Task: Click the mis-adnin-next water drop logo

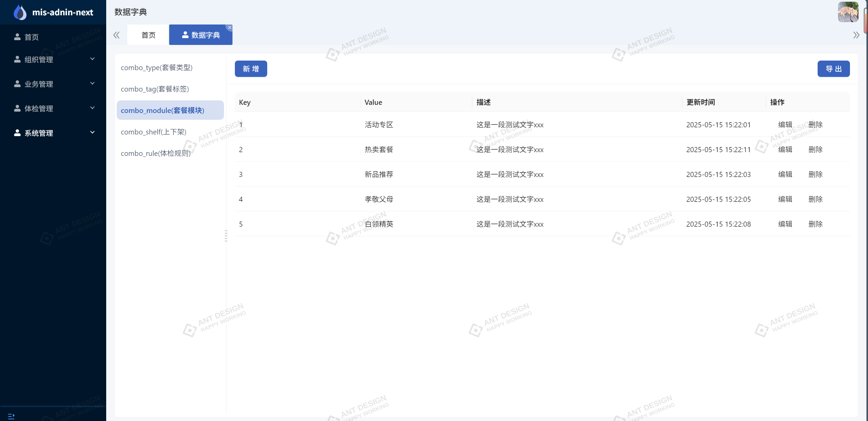Action: coord(20,12)
